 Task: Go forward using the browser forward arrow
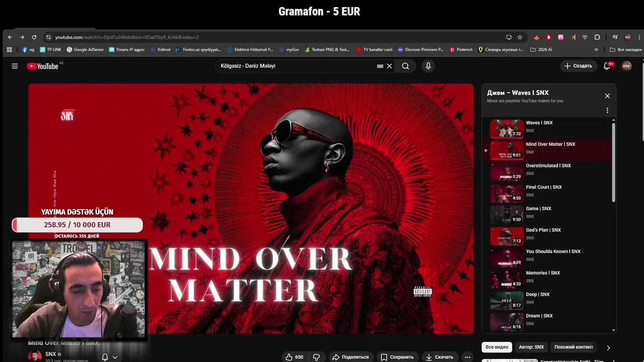[x=22, y=37]
